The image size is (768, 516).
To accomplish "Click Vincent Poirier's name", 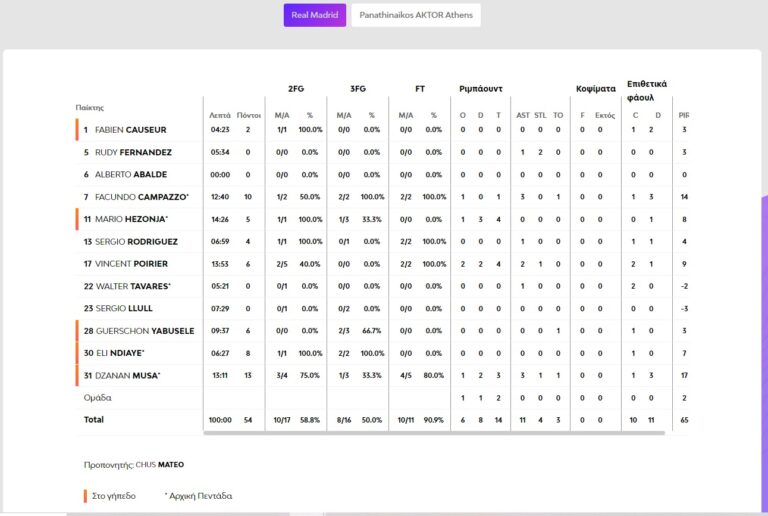I will coord(131,264).
